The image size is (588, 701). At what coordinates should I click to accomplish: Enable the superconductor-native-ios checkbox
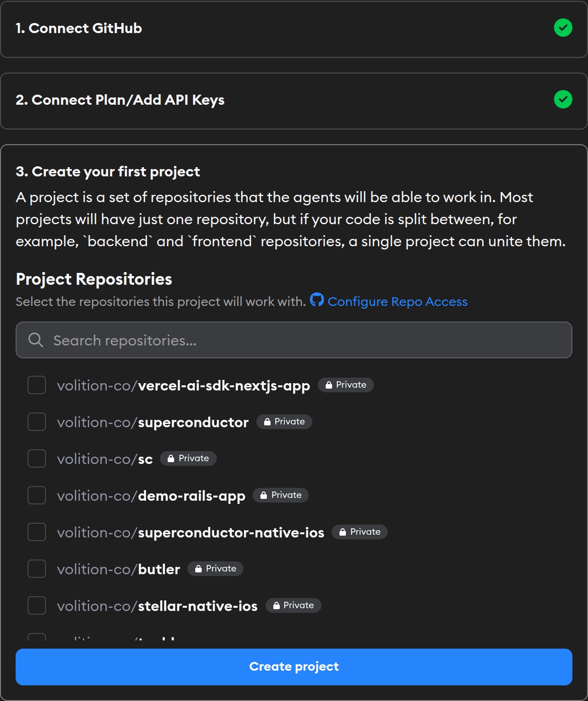[37, 532]
